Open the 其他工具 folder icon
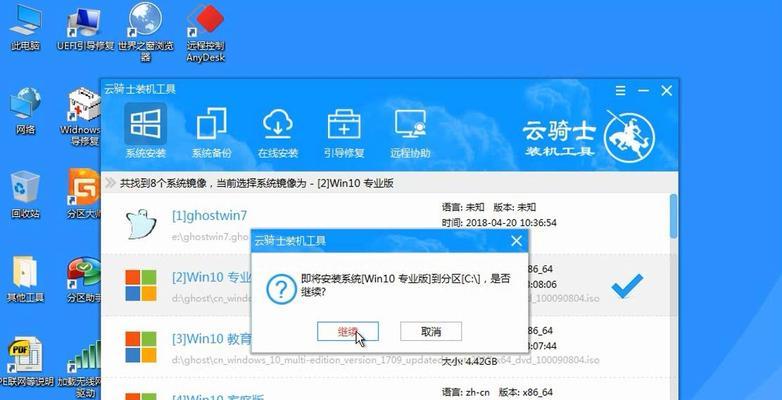 25,279
